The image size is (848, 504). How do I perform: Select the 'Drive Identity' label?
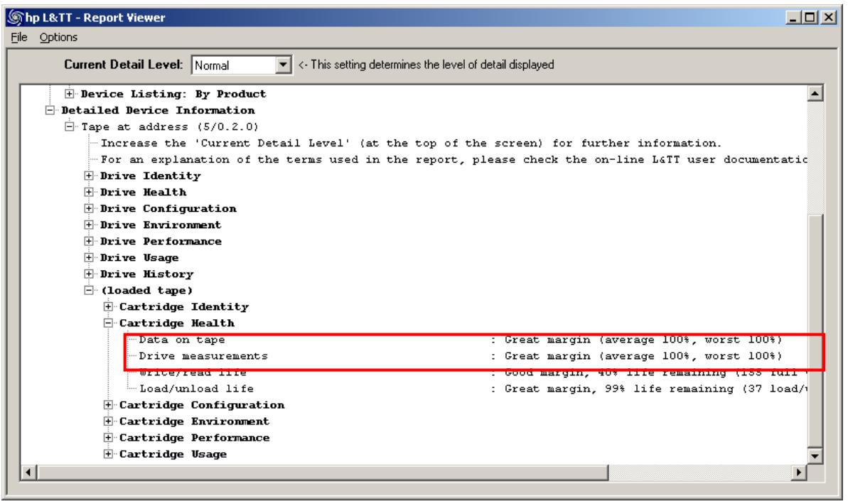[151, 176]
